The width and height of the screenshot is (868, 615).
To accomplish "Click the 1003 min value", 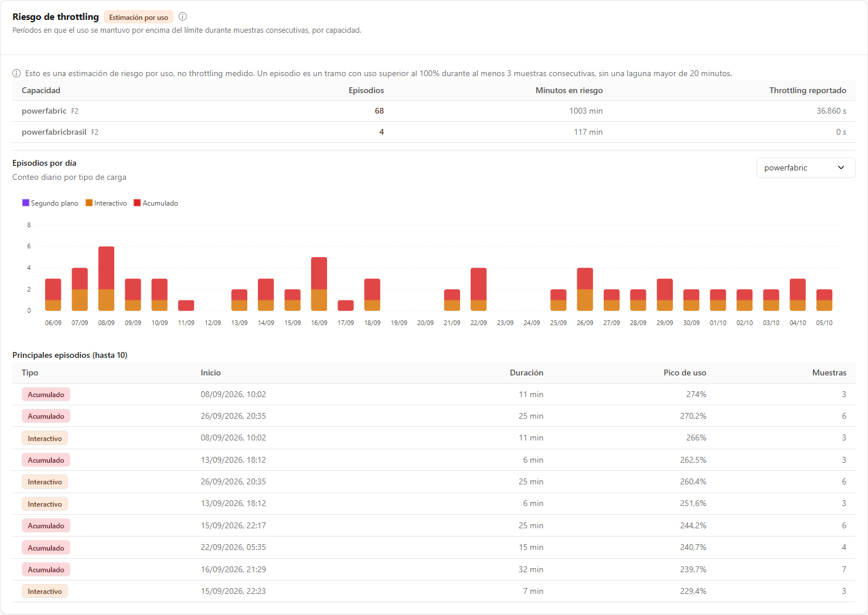I will 586,111.
